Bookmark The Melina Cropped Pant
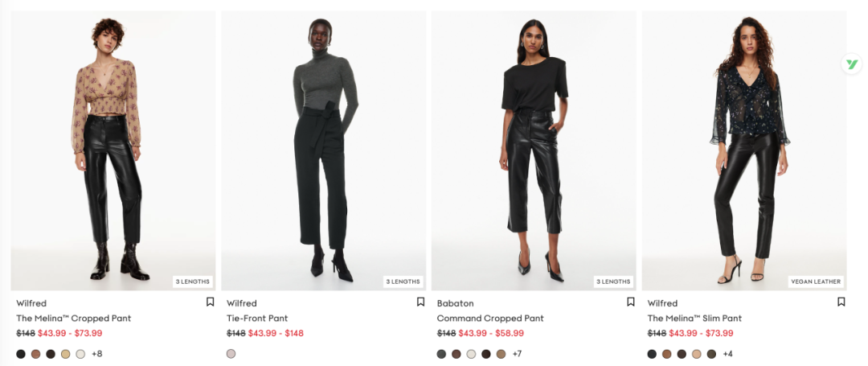This screenshot has height=366, width=868. click(x=210, y=302)
